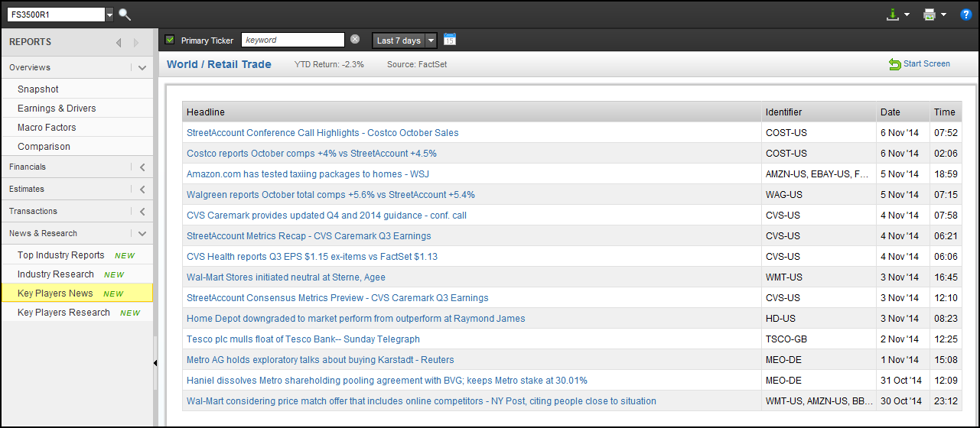980x428 pixels.
Task: Open Costco October Sales conference call headline
Action: pos(323,133)
